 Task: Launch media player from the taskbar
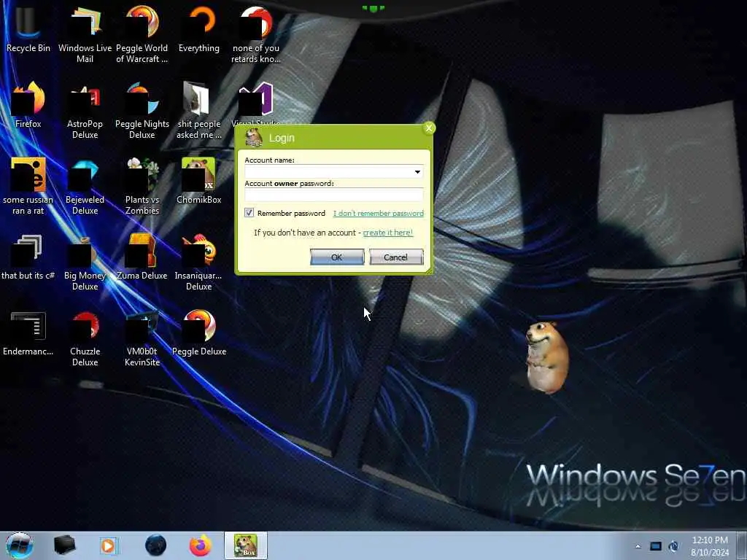pyautogui.click(x=109, y=545)
